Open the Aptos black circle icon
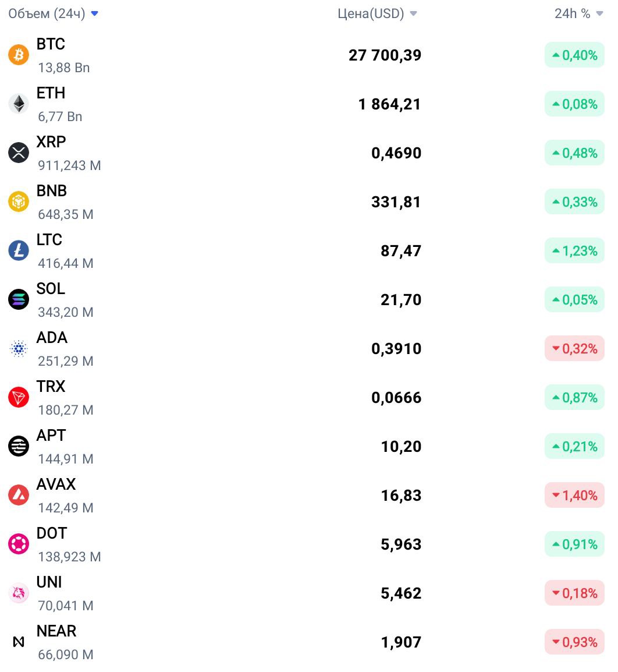618x672 pixels. click(19, 446)
